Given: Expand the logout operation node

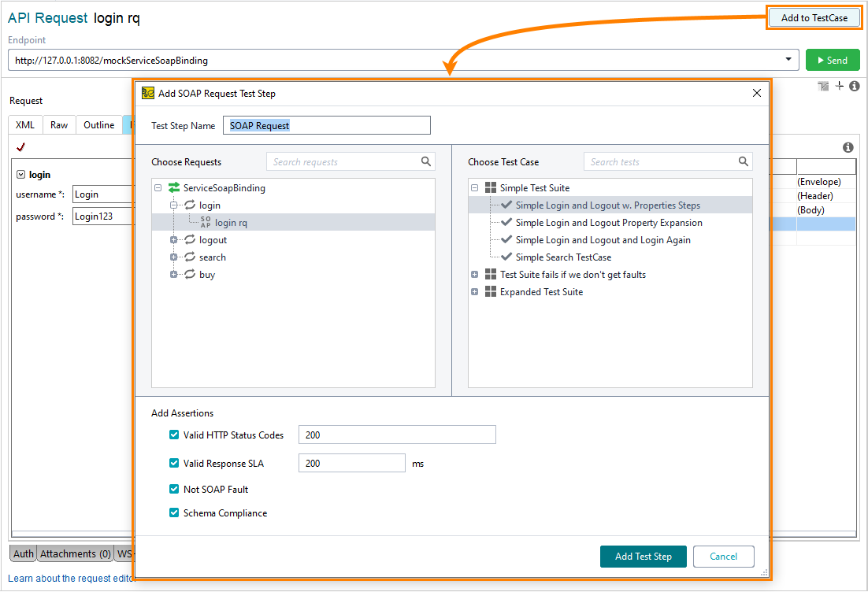Looking at the screenshot, I should tap(173, 239).
